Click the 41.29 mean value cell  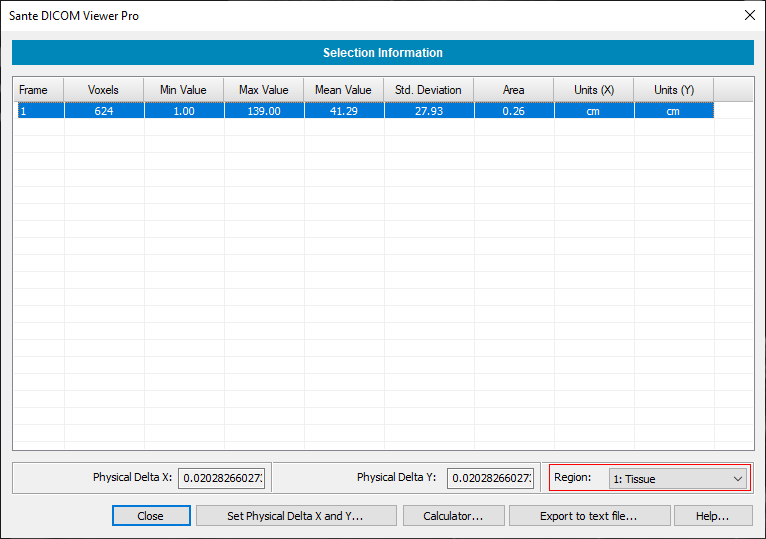pos(343,111)
